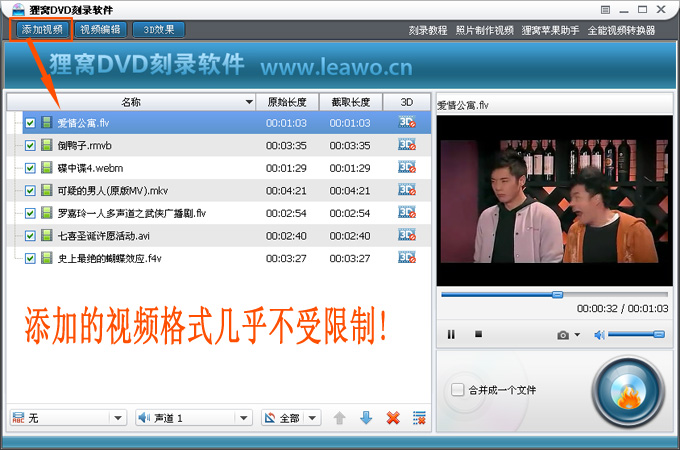
Task: Take a snapshot with camera icon
Action: coord(563,335)
